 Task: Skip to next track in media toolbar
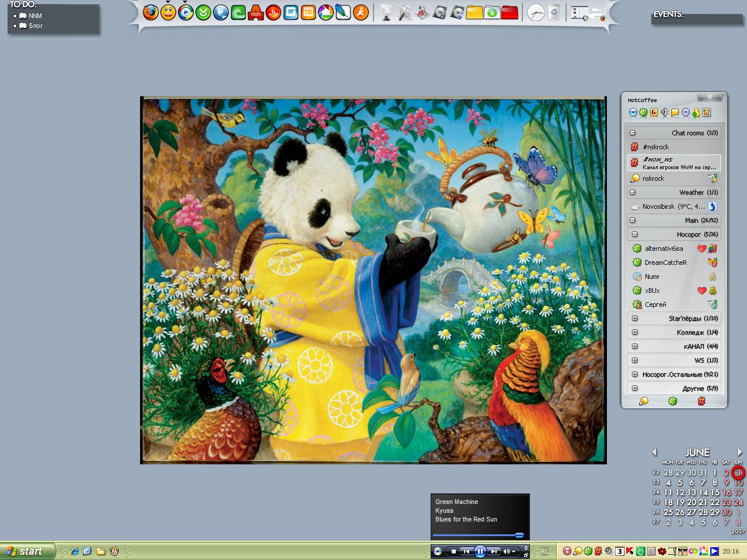(494, 551)
